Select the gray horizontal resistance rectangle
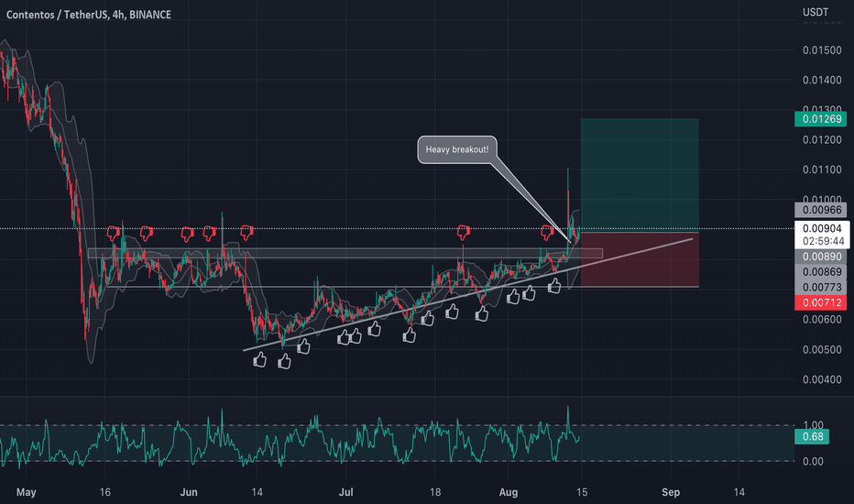 coord(345,253)
